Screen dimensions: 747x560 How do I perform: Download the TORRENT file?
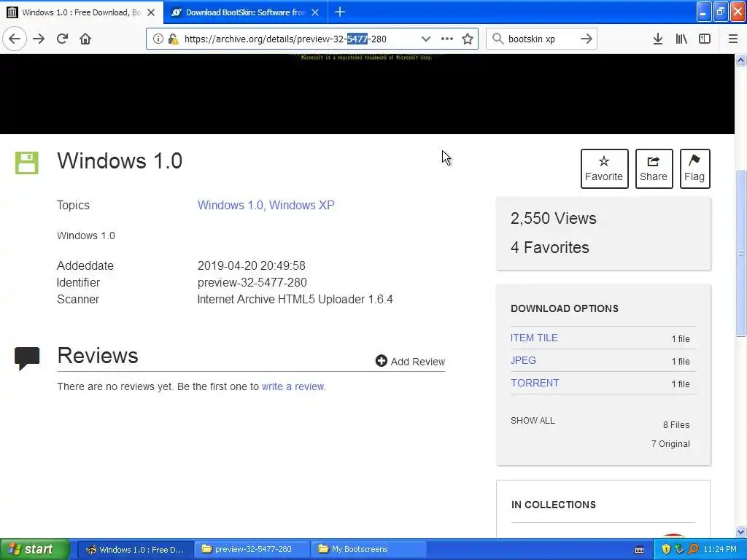535,383
